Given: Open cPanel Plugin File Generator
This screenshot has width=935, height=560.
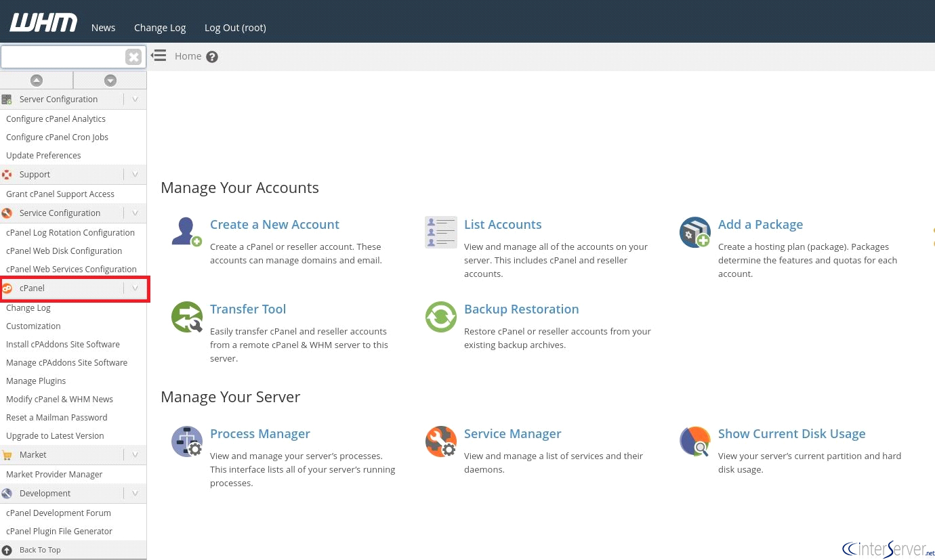Looking at the screenshot, I should pyautogui.click(x=59, y=532).
